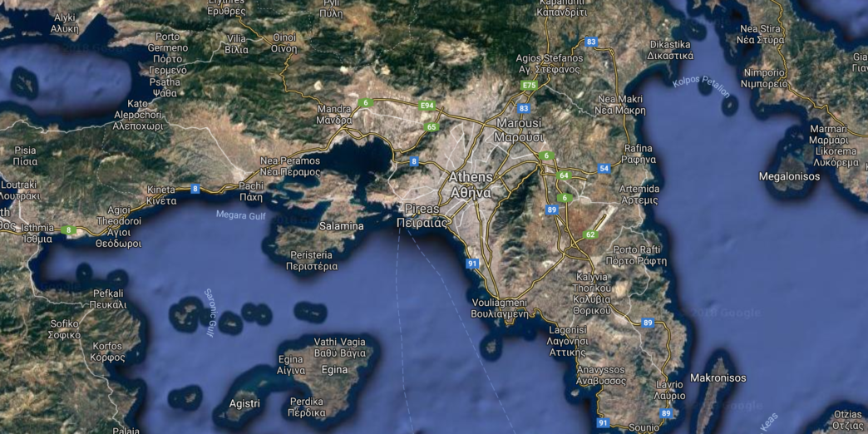Select the Megalonisos island label
This screenshot has width=868, height=434.
coord(789,176)
